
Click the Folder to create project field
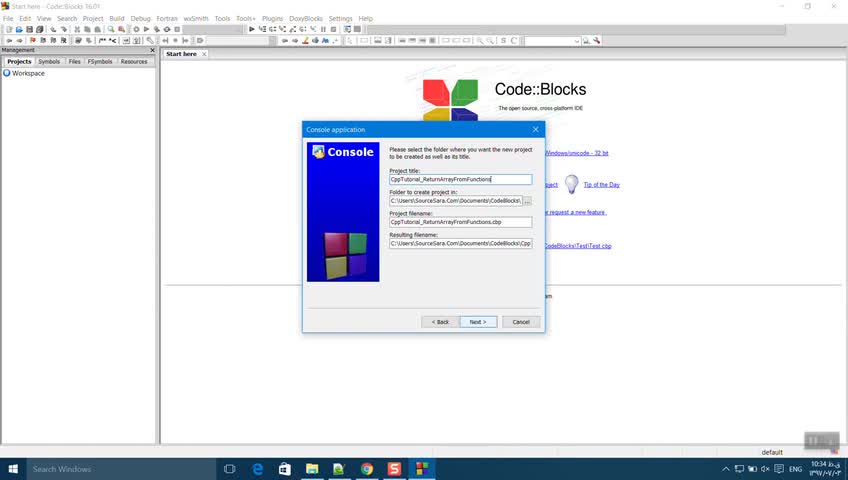(455, 201)
